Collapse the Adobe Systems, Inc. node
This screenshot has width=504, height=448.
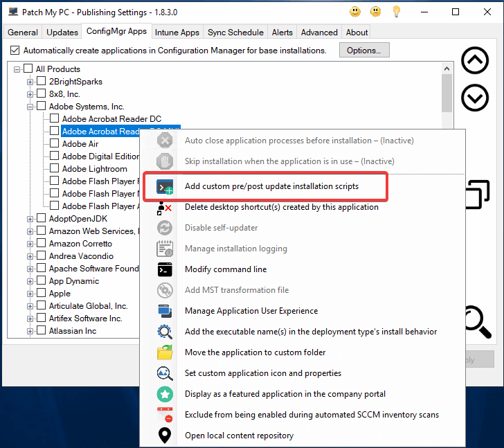[x=30, y=107]
